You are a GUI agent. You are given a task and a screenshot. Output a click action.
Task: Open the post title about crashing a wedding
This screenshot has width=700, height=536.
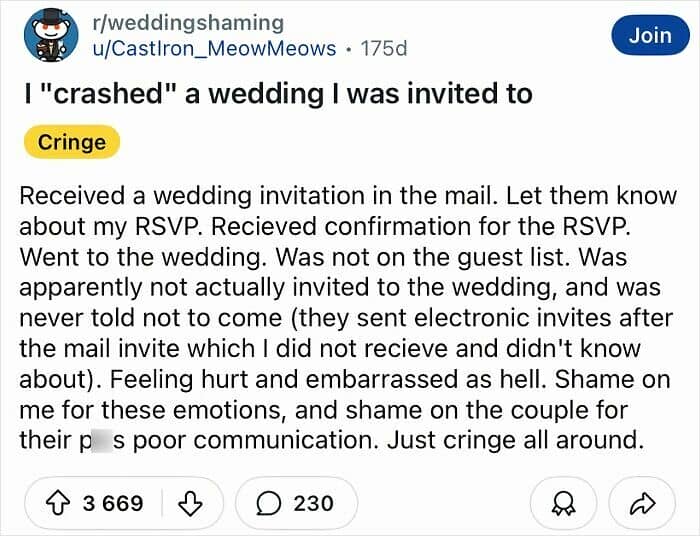click(278, 94)
